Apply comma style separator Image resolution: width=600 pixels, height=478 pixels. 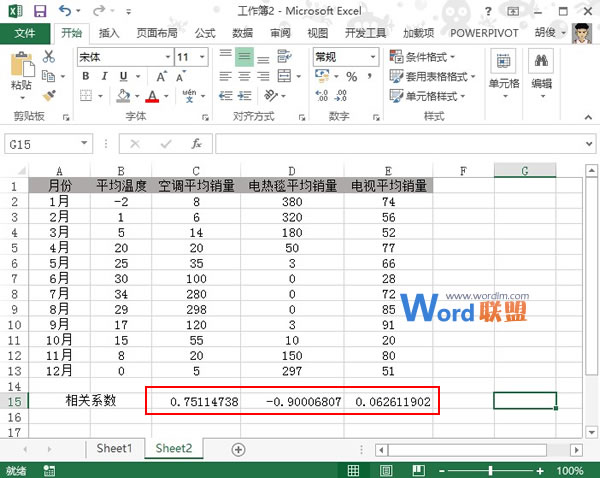[x=369, y=77]
